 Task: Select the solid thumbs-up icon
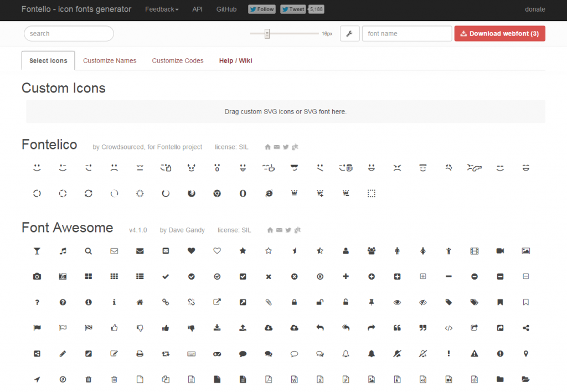click(166, 328)
